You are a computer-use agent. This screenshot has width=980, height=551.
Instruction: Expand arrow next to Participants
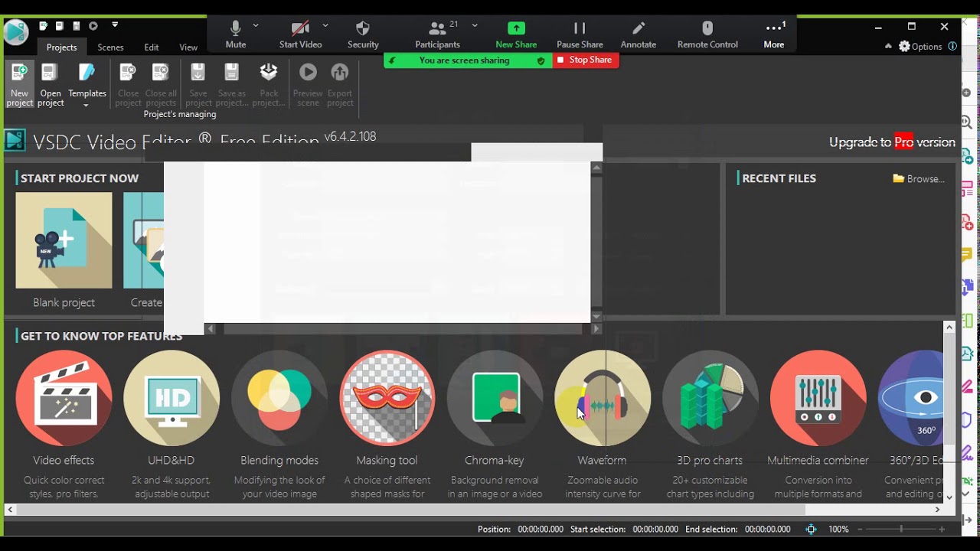click(x=475, y=25)
